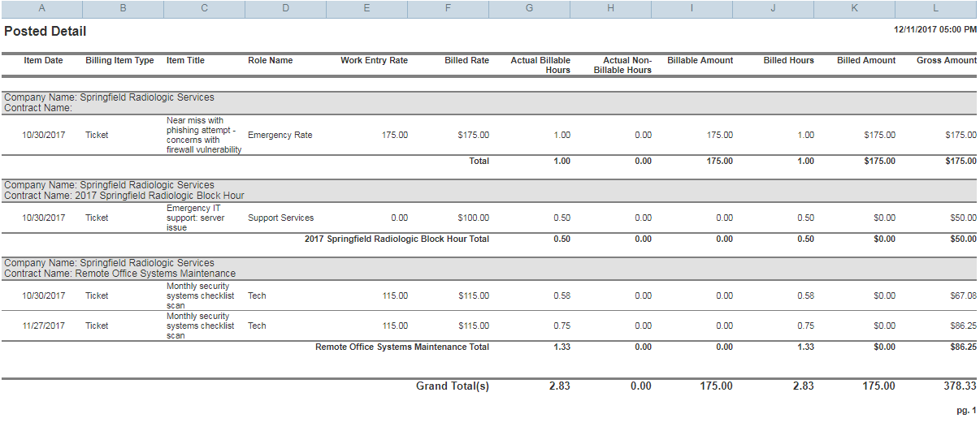The width and height of the screenshot is (980, 427).
Task: Select column D header
Action: point(285,8)
